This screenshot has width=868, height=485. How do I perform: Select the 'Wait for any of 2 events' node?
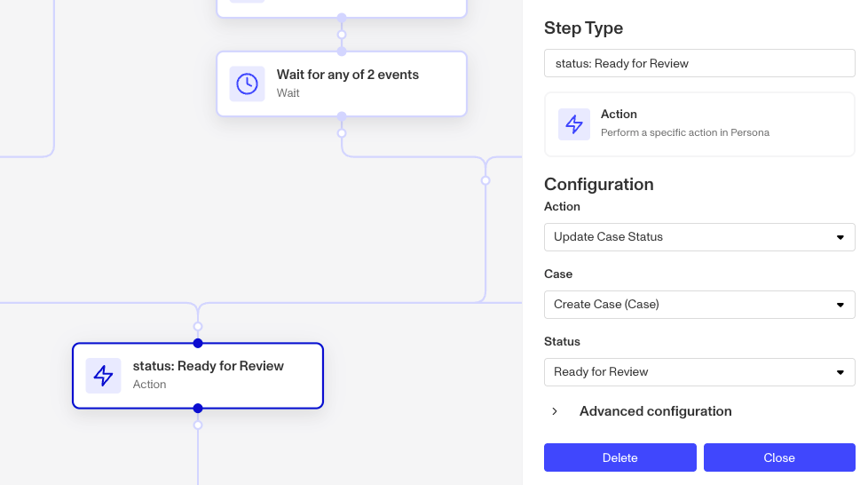[x=342, y=83]
